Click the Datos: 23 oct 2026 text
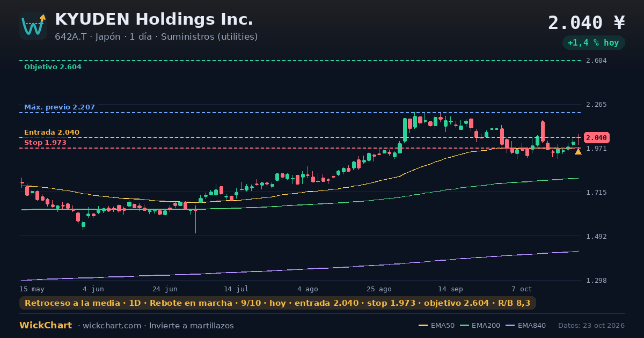 (591, 326)
